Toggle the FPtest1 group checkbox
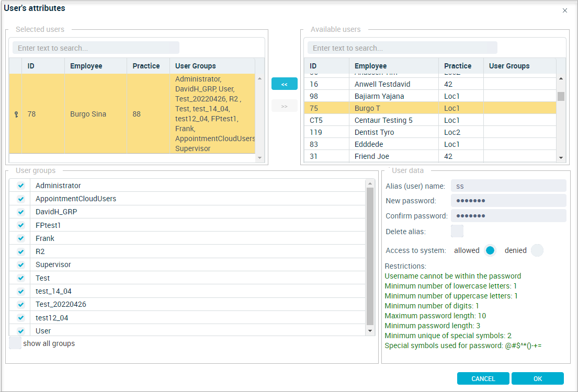Viewport: 578px width, 392px height. pos(21,225)
